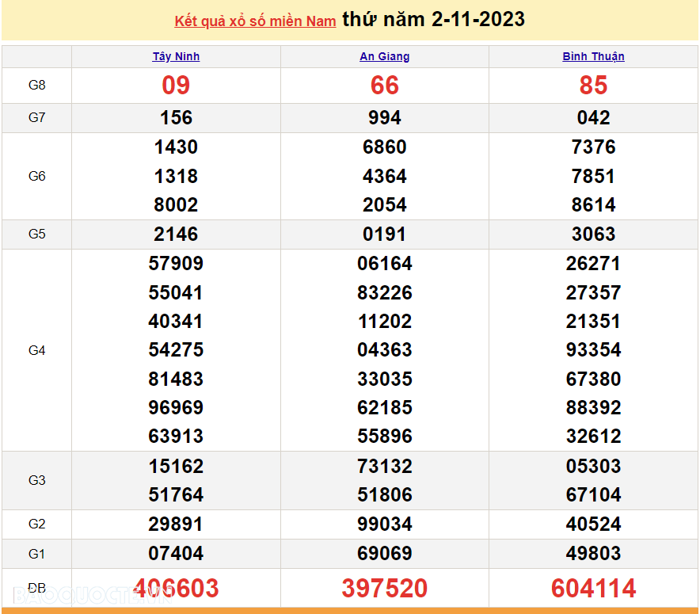Viewport: 700px width, 614px height.
Task: Click the G2 number 29891 for Tây Ninh
Action: click(x=176, y=524)
